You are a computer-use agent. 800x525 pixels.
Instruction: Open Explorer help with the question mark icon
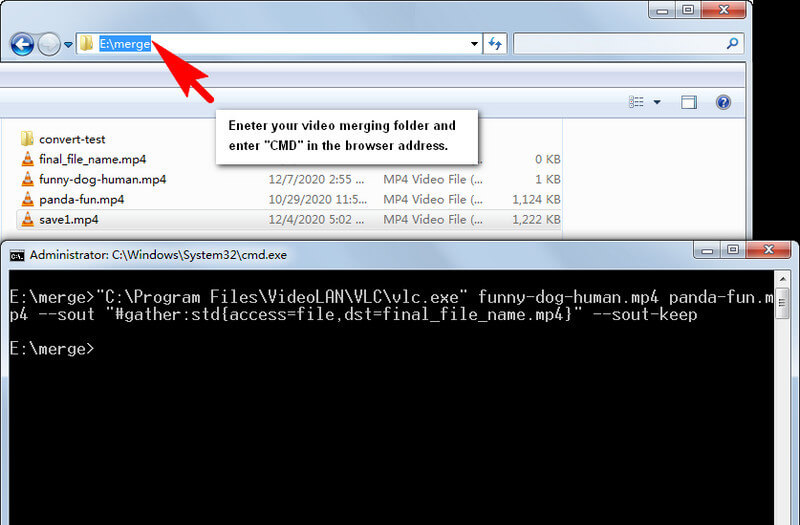tap(723, 102)
